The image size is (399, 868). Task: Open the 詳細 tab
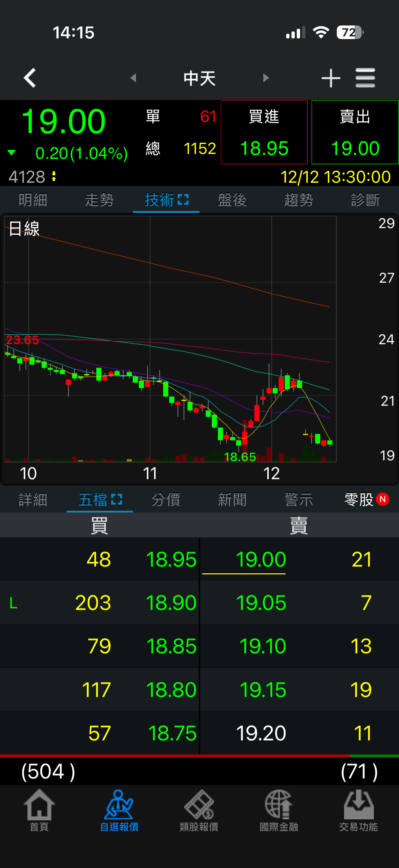point(33,499)
